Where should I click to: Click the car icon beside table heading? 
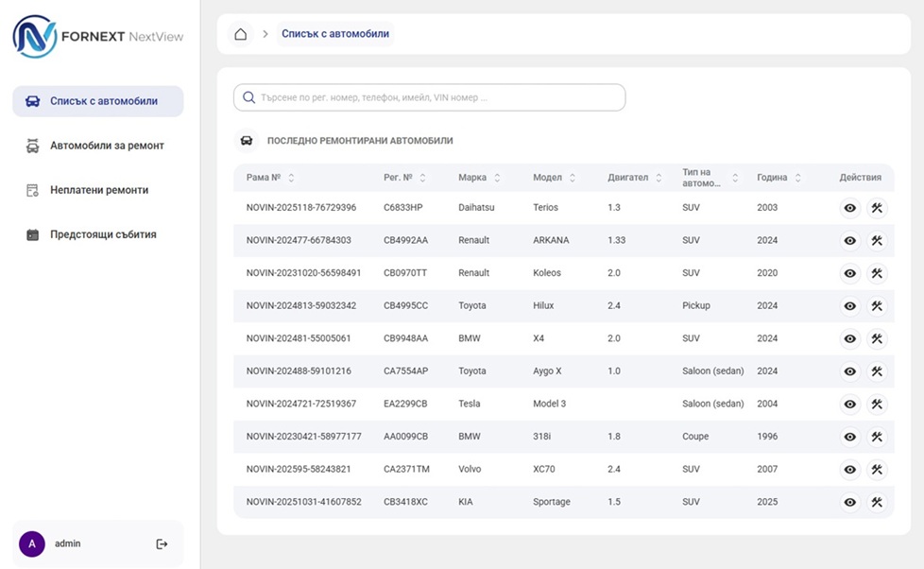[247, 141]
